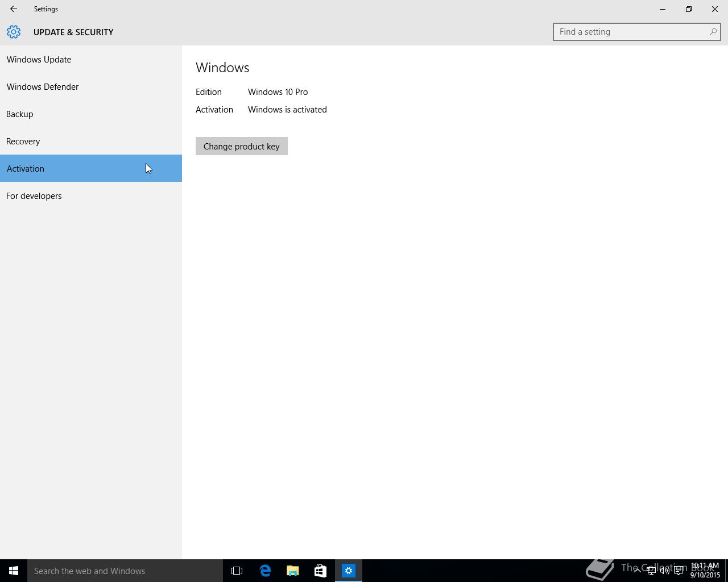Close the Settings window
Image resolution: width=728 pixels, height=582 pixels.
(x=715, y=9)
